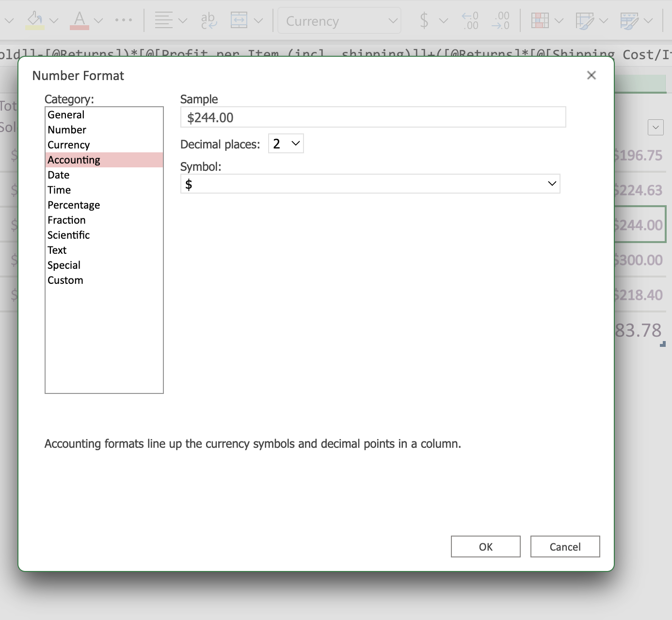Select the Currency category
Viewport: 672px width, 620px height.
(x=69, y=145)
